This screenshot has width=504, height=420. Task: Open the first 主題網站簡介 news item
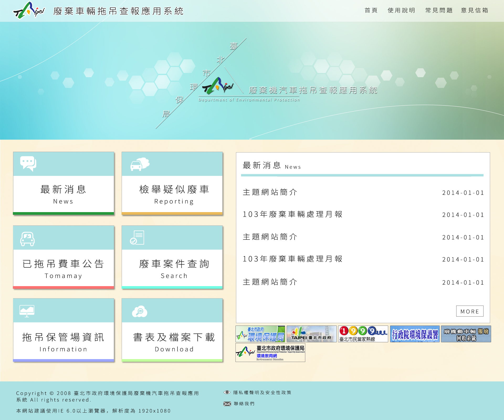(x=270, y=192)
